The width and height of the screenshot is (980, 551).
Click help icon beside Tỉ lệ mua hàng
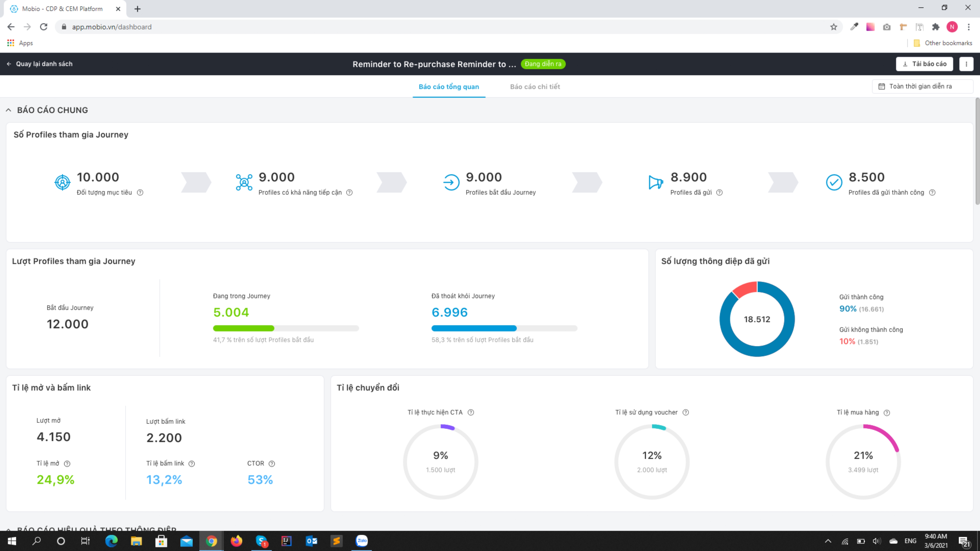[887, 413]
